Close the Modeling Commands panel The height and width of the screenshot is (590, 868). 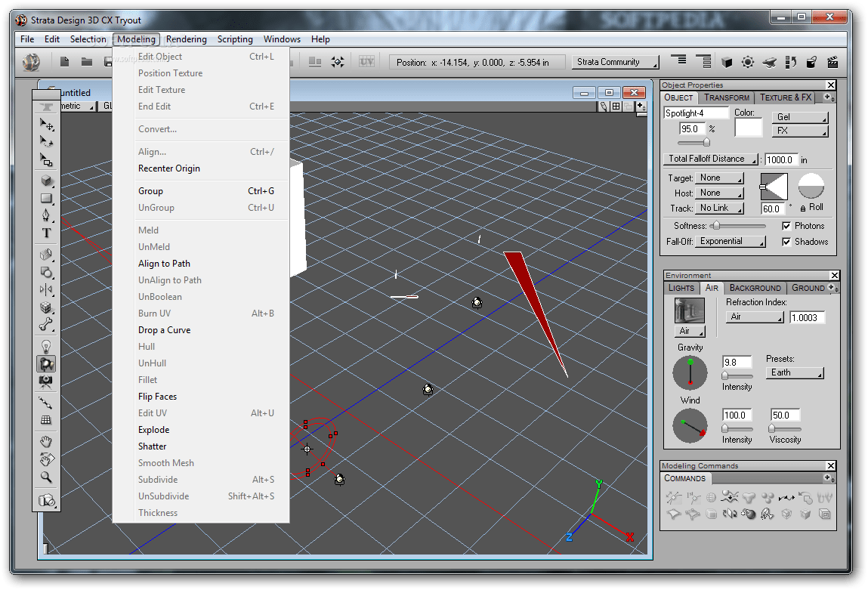click(830, 466)
